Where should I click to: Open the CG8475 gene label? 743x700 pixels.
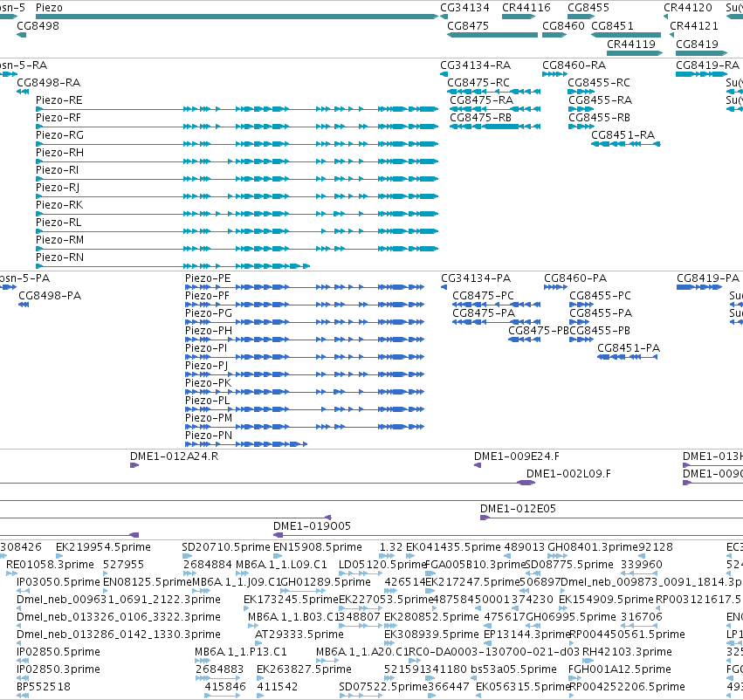468,25
